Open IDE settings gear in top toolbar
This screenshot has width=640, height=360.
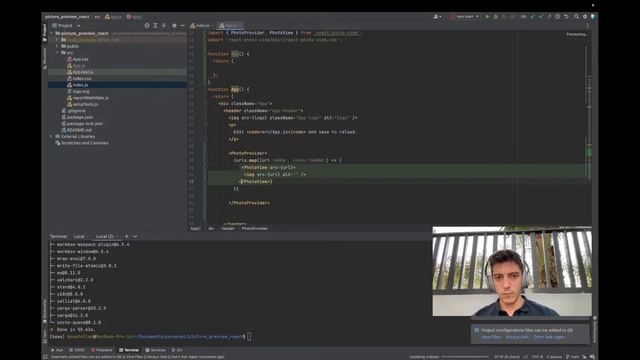[585, 17]
